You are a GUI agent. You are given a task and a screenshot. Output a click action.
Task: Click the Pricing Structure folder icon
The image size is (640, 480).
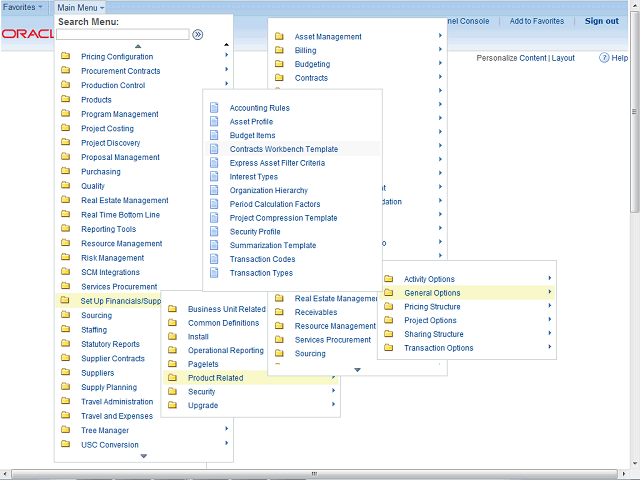[x=389, y=307]
